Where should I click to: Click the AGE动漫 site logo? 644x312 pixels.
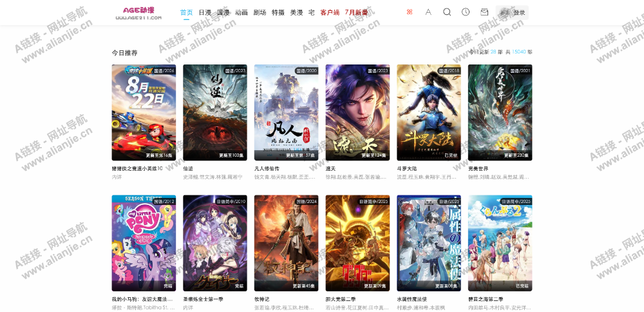pos(138,13)
